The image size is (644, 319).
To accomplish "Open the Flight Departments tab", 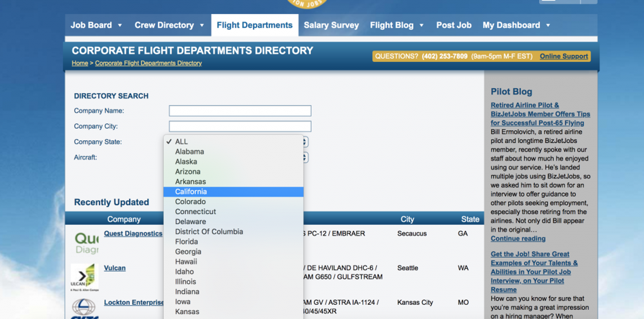I will tap(255, 25).
